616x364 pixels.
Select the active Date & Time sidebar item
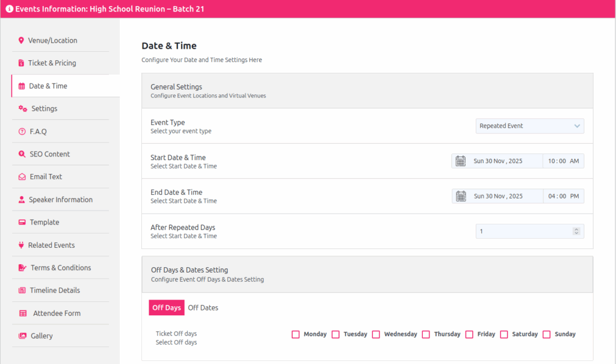tap(66, 85)
